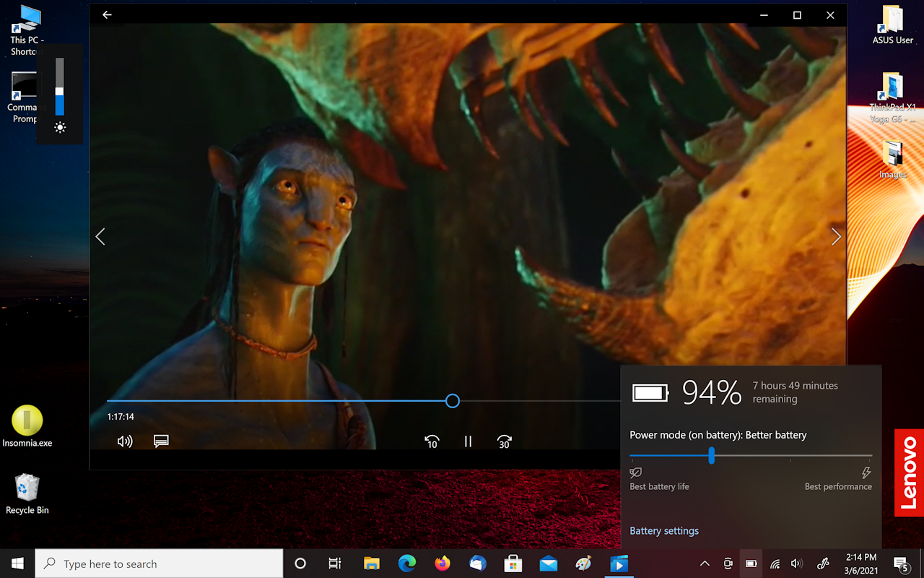The height and width of the screenshot is (578, 924).
Task: Open Battery settings link
Action: pyautogui.click(x=664, y=530)
